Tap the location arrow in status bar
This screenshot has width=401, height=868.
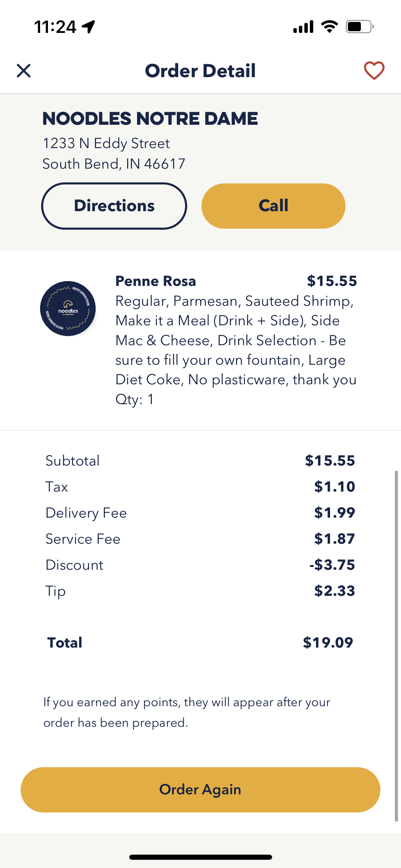point(88,27)
